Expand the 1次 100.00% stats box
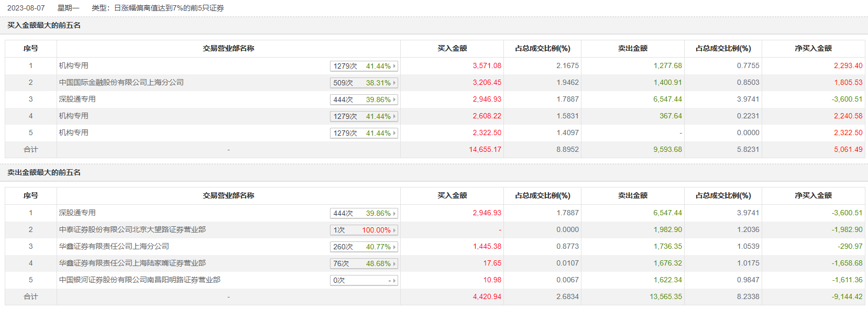 click(364, 230)
